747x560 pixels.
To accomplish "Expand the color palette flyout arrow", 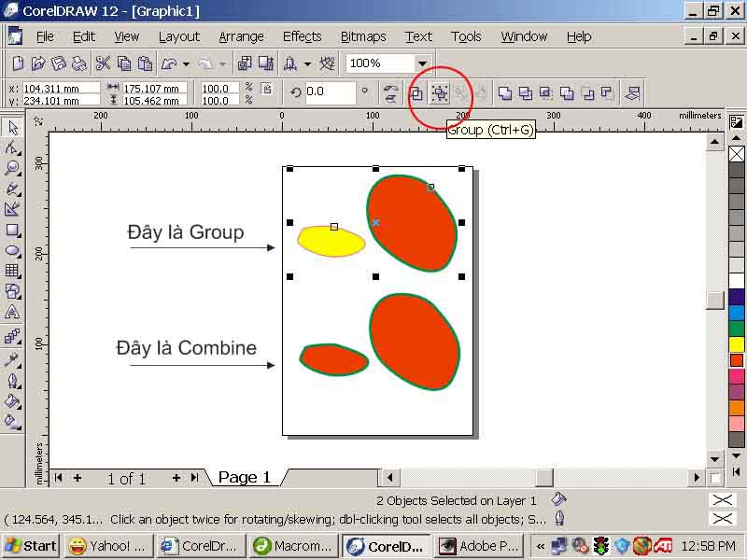I will 736,470.
